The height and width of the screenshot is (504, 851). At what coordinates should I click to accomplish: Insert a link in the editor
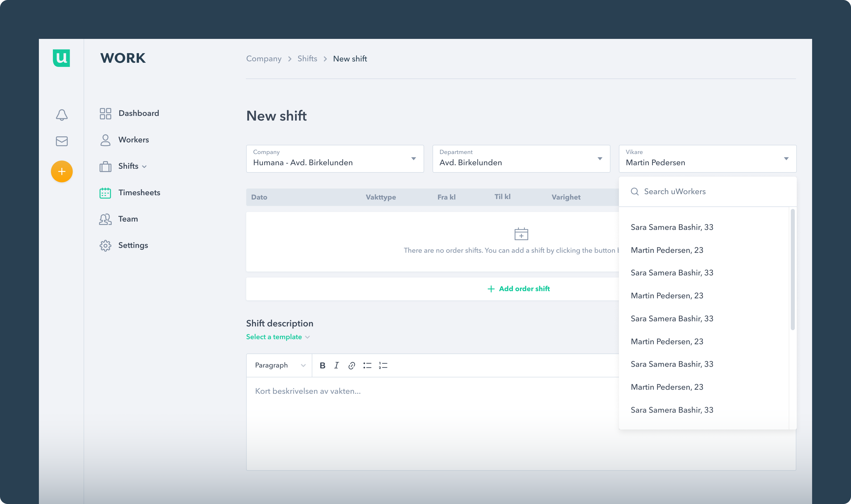pyautogui.click(x=351, y=366)
